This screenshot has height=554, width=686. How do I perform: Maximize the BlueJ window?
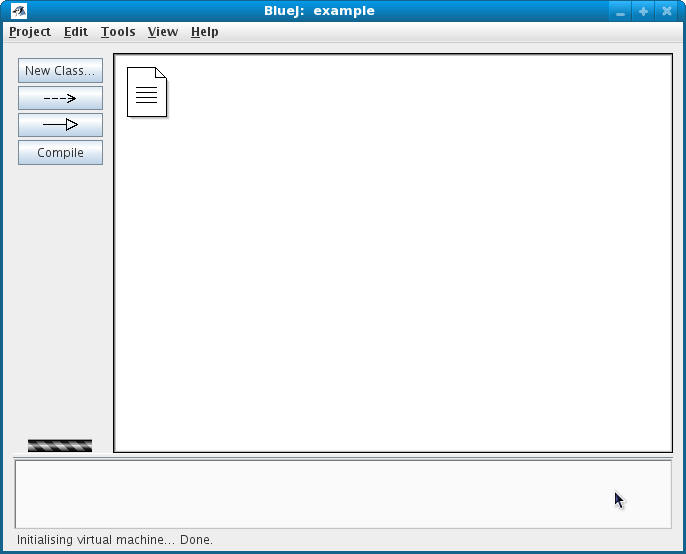click(643, 11)
